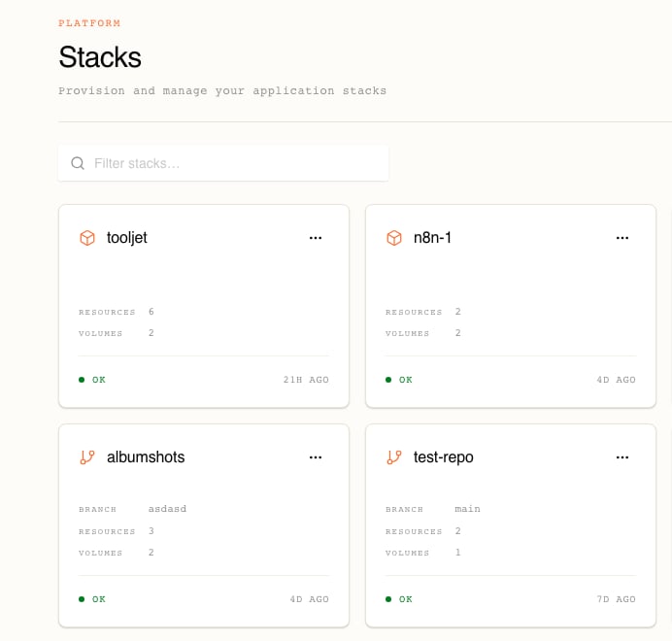Open the tooljet stack title
672x641 pixels.
(127, 238)
